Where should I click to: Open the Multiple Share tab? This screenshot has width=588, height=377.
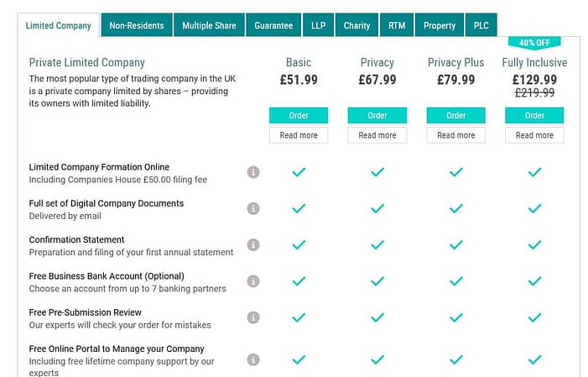209,25
